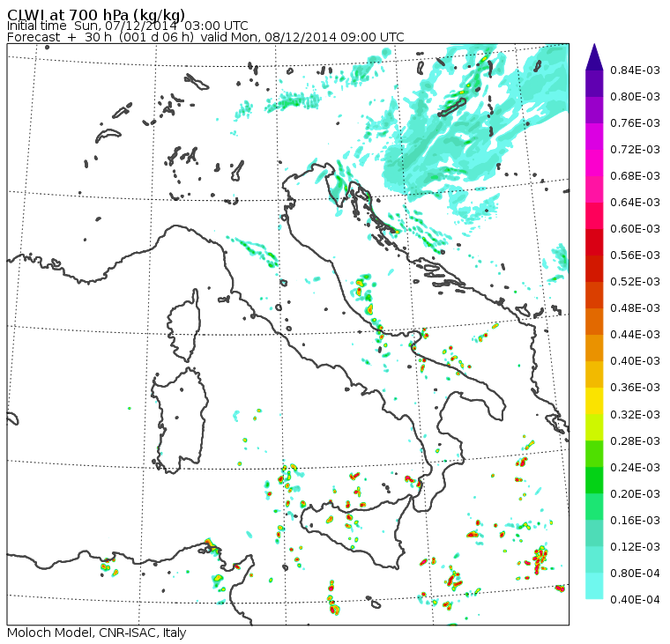Click the 0.12E-03 legend label

(x=635, y=547)
